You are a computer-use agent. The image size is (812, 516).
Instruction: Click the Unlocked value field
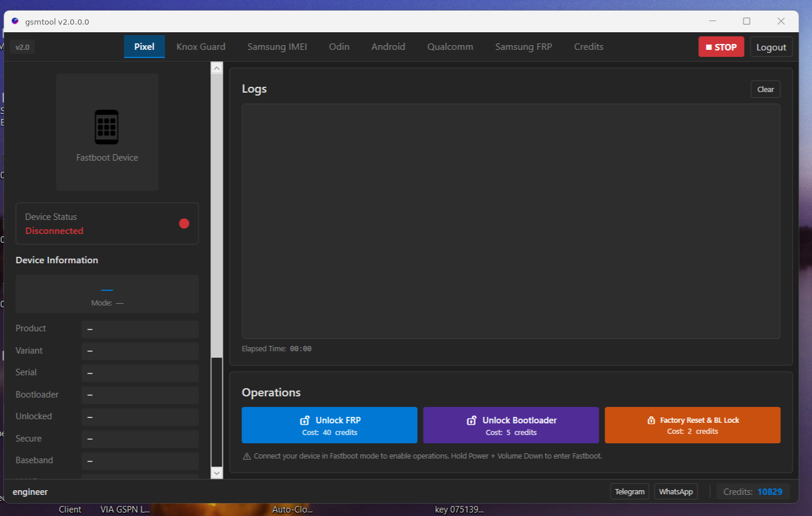[x=140, y=417]
